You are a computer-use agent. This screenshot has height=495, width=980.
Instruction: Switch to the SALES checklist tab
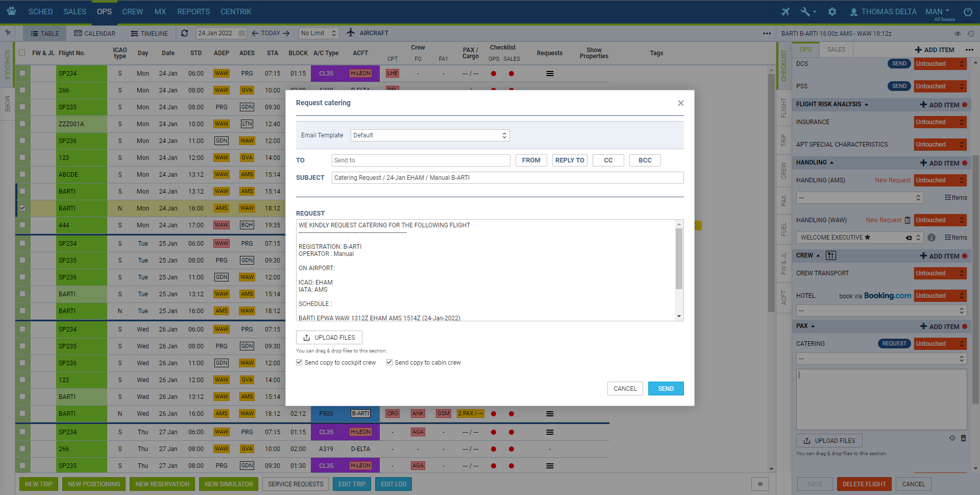pos(836,50)
